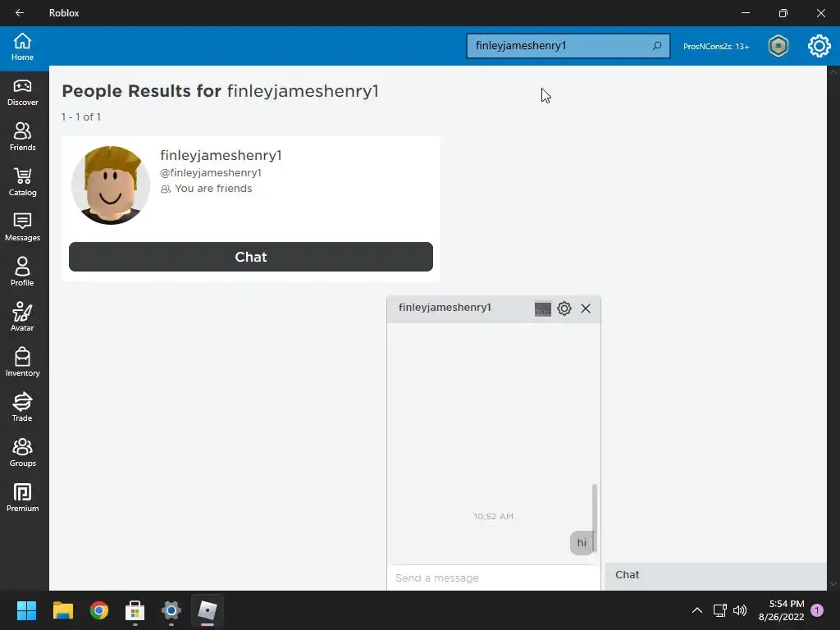840x630 pixels.
Task: Open Microsoft Store from taskbar
Action: [x=135, y=610]
